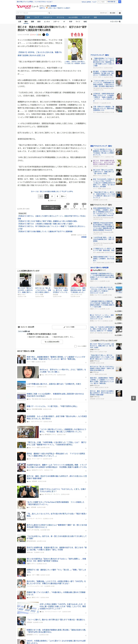
Task: Open 仕事ができない人 article thumbnail
Action: pyautogui.click(x=28, y=492)
